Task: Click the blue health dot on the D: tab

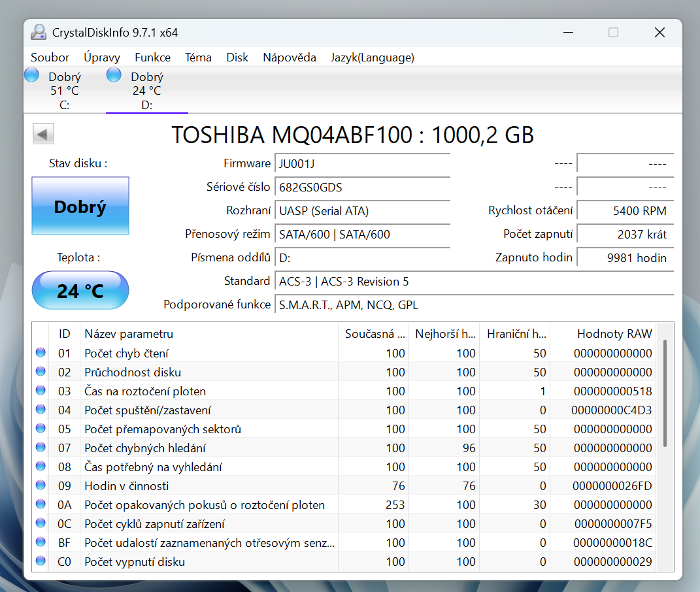Action: (x=114, y=74)
